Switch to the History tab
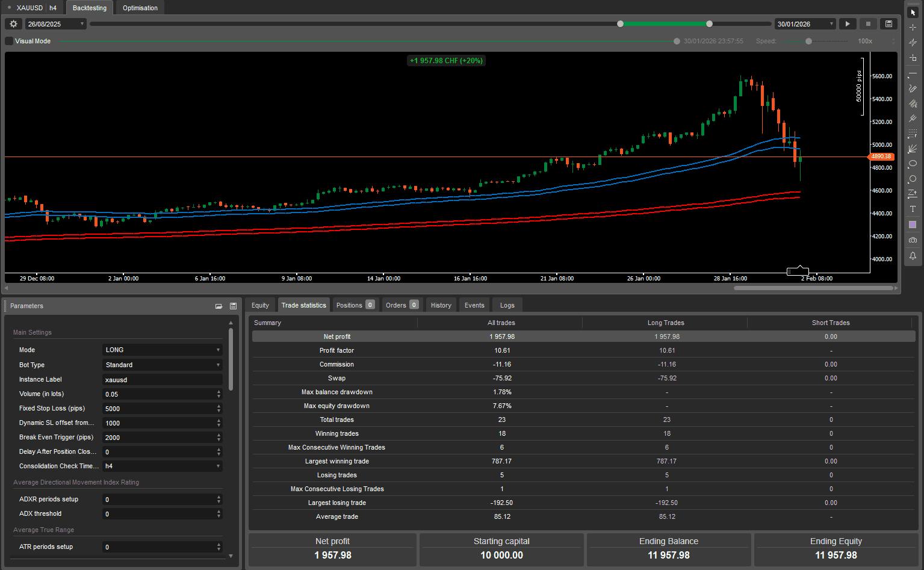Image resolution: width=924 pixels, height=570 pixels. point(441,305)
